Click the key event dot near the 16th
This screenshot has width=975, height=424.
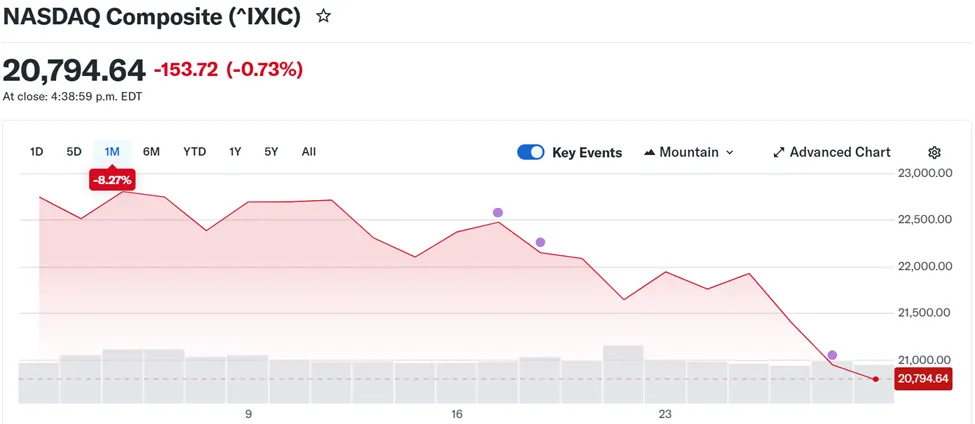coord(498,212)
